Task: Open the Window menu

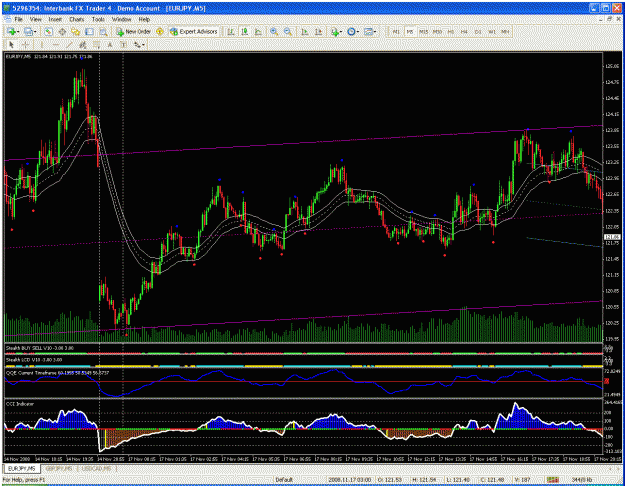Action: (121, 19)
